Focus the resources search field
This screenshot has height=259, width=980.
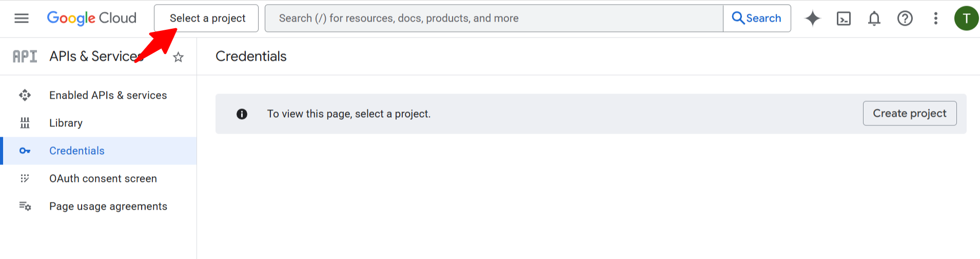click(493, 18)
